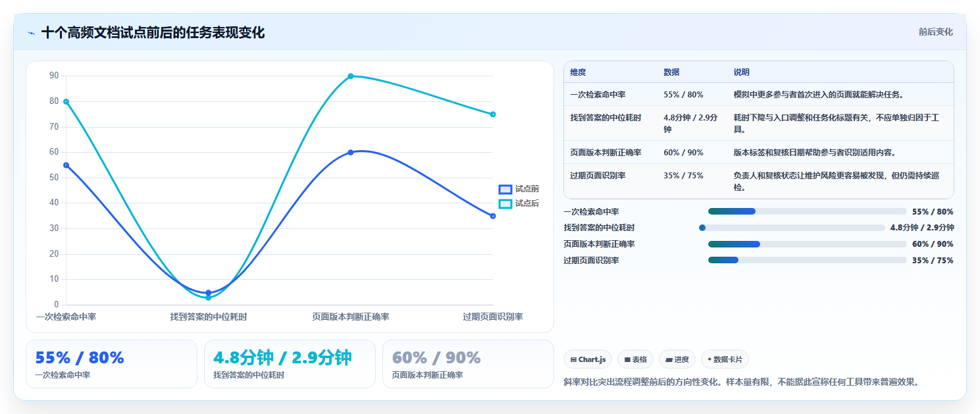Click the 页面版本判断正确率 progress bar
Image resolution: width=980 pixels, height=414 pixels.
tap(807, 244)
